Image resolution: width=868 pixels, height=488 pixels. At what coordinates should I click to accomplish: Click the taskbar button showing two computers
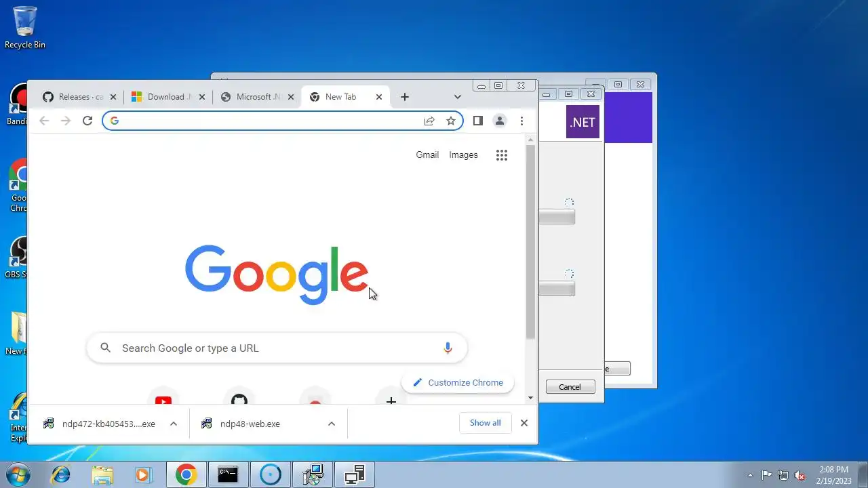(x=355, y=474)
